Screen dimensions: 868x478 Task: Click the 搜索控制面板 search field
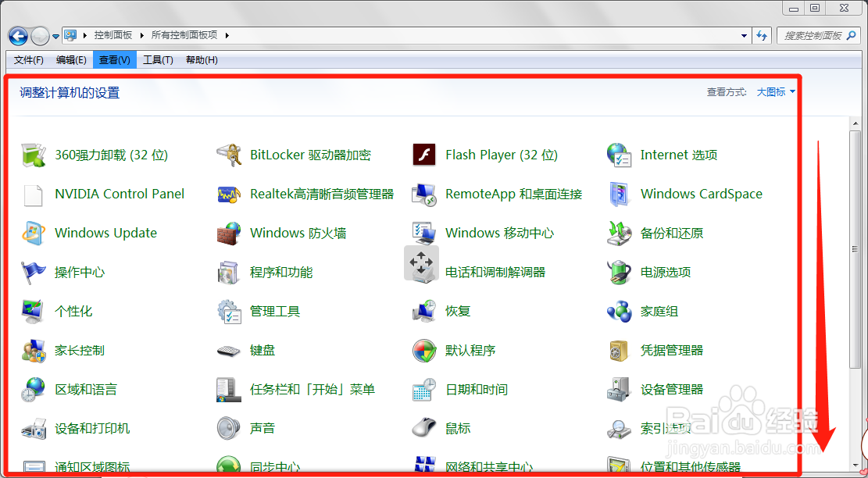(819, 35)
